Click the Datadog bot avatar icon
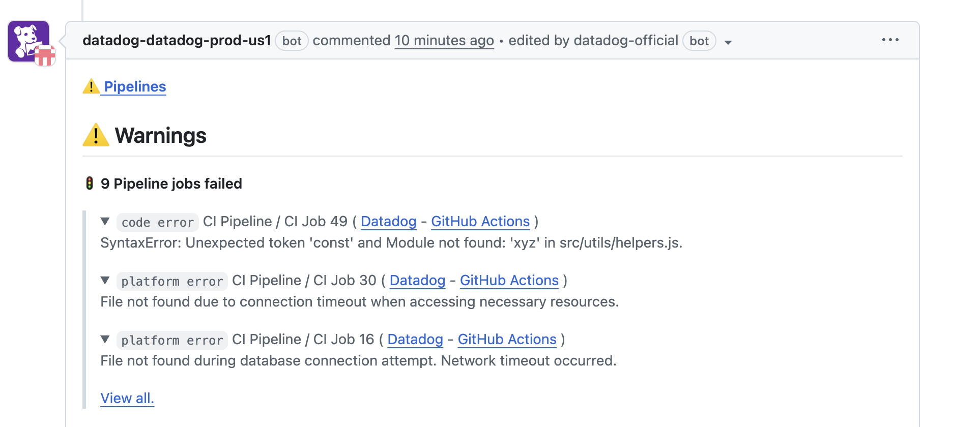980x427 pixels. (29, 41)
